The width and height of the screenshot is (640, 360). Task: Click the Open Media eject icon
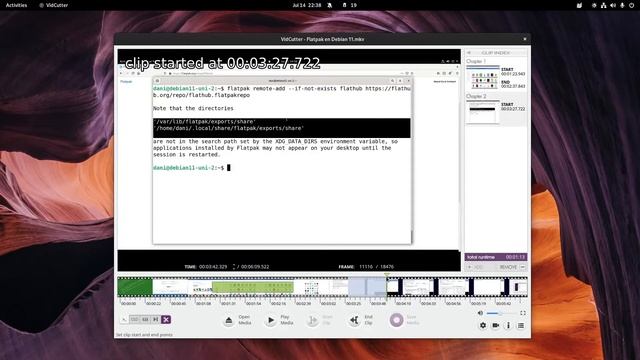point(229,320)
